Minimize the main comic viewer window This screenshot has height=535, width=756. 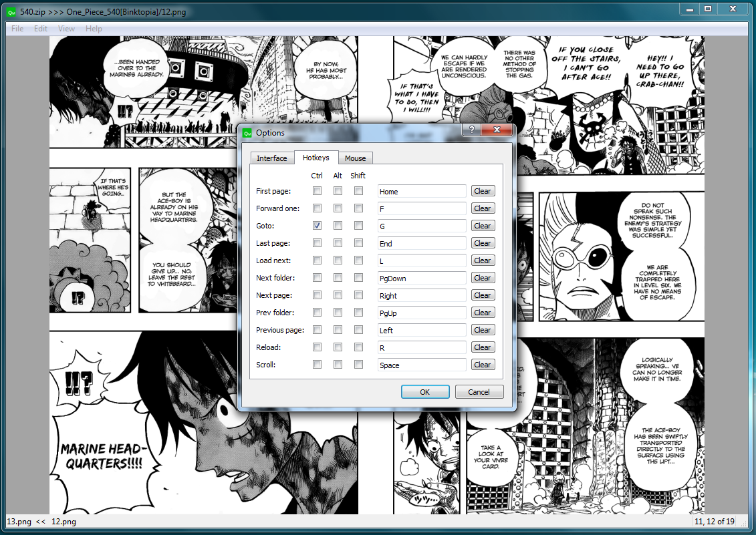click(x=689, y=9)
